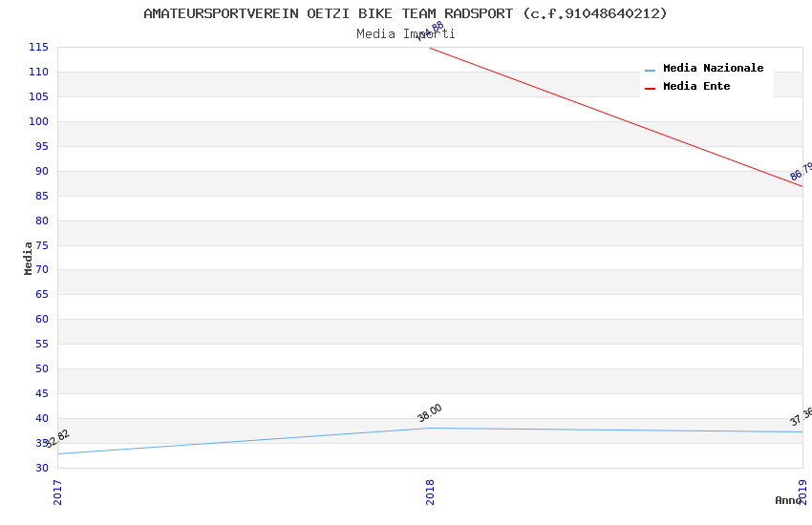
Task: Click the 55 y-axis tick label
Action: coord(42,344)
